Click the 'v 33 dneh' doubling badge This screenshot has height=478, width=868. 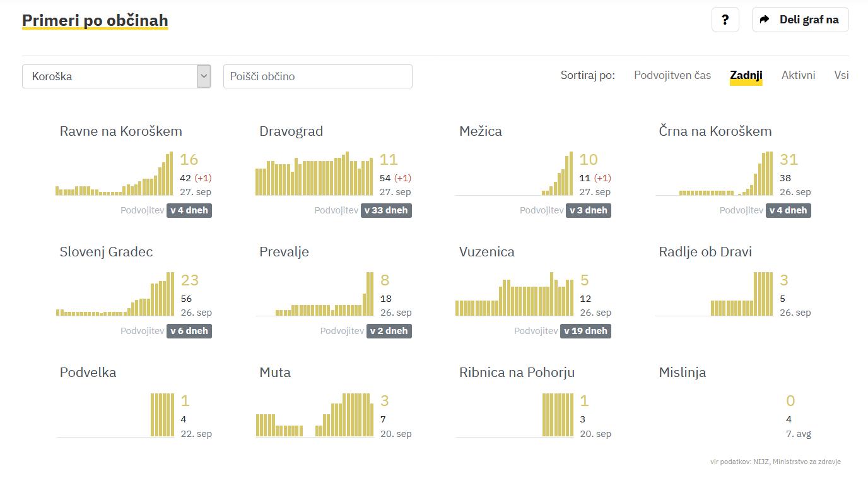coord(386,210)
